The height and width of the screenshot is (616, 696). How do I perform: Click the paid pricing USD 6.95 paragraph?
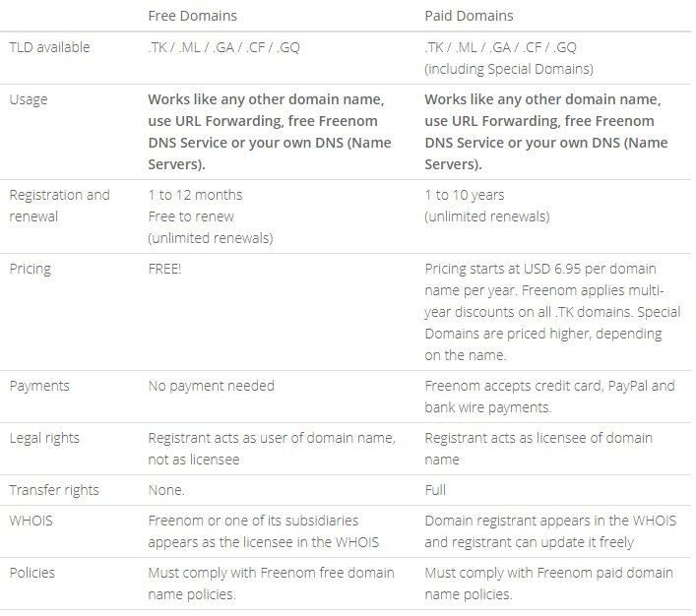(546, 311)
